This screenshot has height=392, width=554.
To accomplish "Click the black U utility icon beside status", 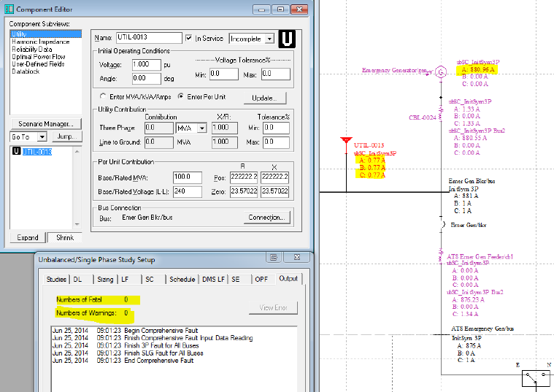I will click(287, 38).
